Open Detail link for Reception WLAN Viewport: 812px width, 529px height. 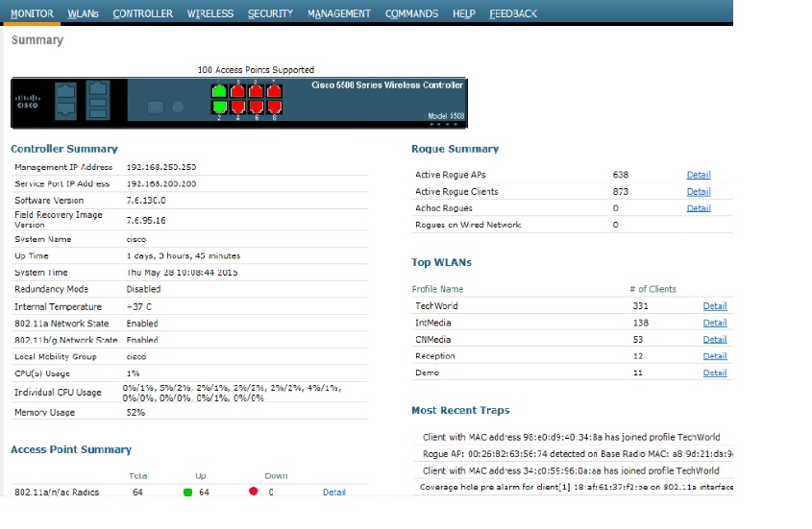[714, 356]
